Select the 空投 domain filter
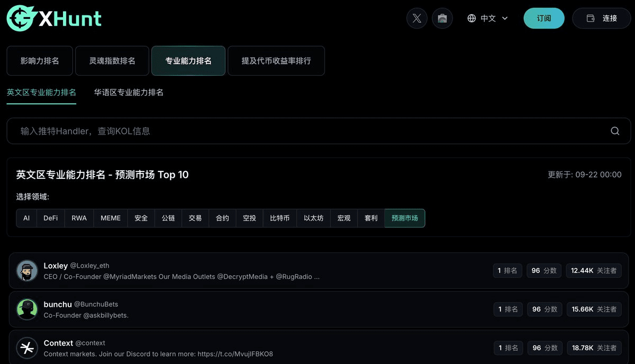Viewport: 635px width, 364px height. coord(249,218)
